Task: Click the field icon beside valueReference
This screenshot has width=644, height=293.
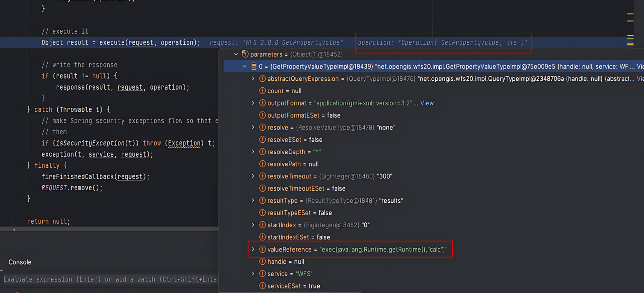Action: (262, 249)
